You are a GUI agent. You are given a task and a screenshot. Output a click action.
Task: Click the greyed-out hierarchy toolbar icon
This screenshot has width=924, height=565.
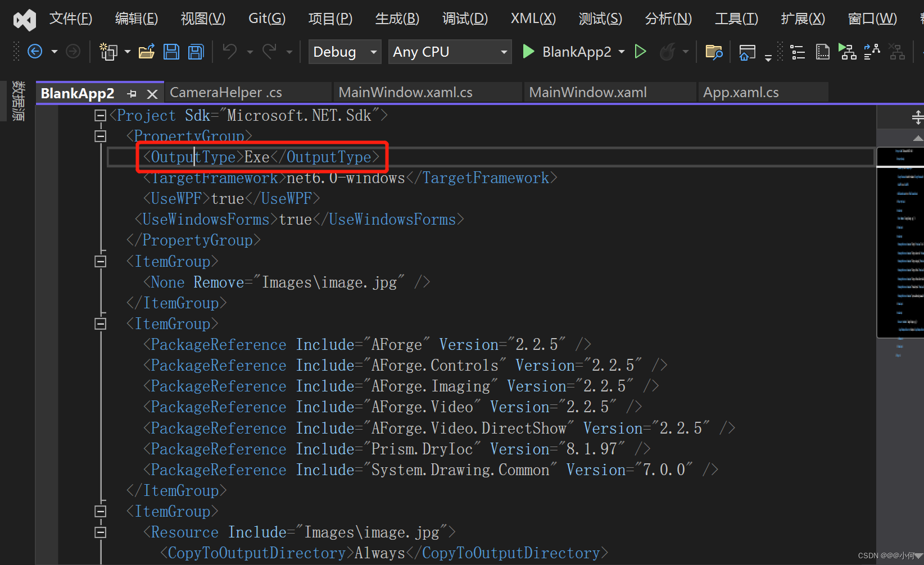[897, 52]
